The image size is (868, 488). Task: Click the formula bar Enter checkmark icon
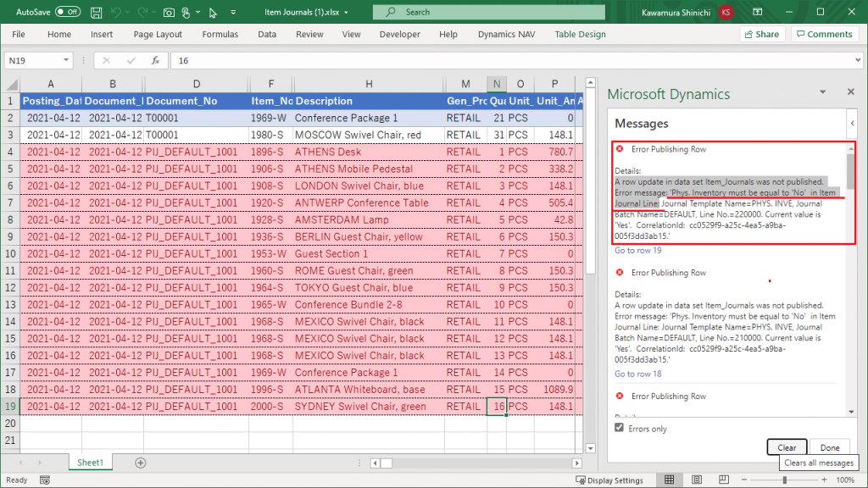tap(131, 60)
